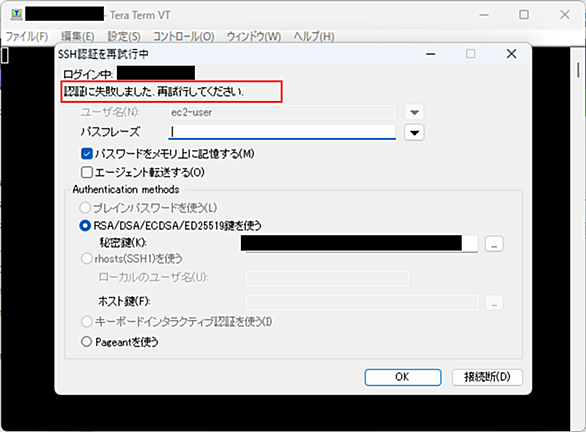This screenshot has height=432, width=586.
Task: Click the ローカルのユーザ名 field
Action: 327,278
